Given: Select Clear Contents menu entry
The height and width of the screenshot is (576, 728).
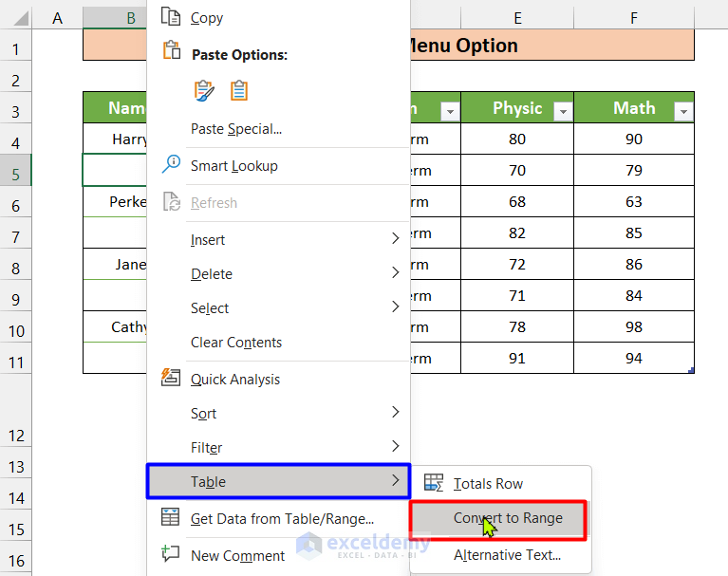Looking at the screenshot, I should coord(236,343).
